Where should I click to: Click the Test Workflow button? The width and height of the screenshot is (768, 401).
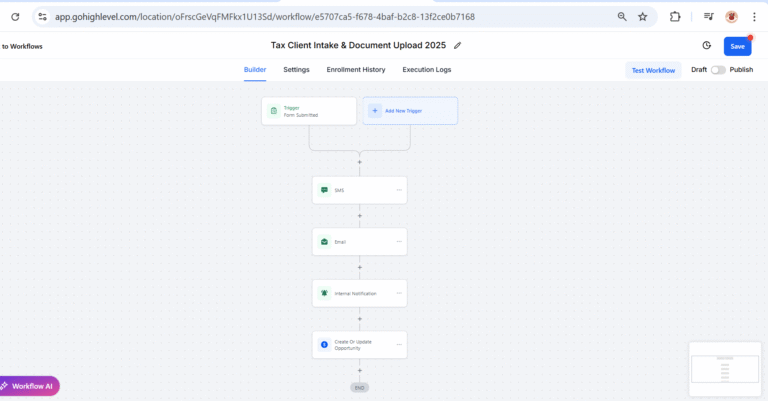653,70
